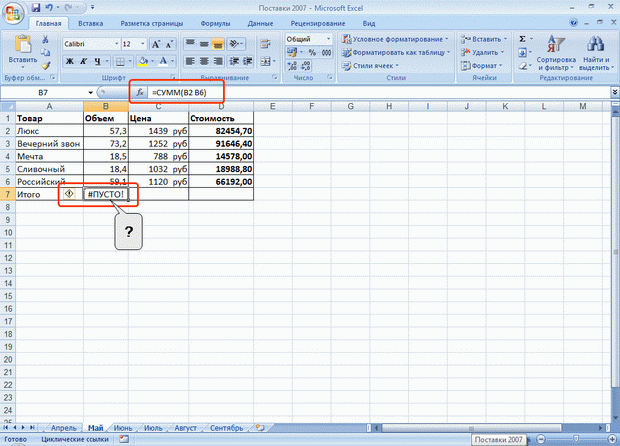Screen dimensions: 620x446
Task: Open fill color dropdown arrow
Action: point(152,61)
